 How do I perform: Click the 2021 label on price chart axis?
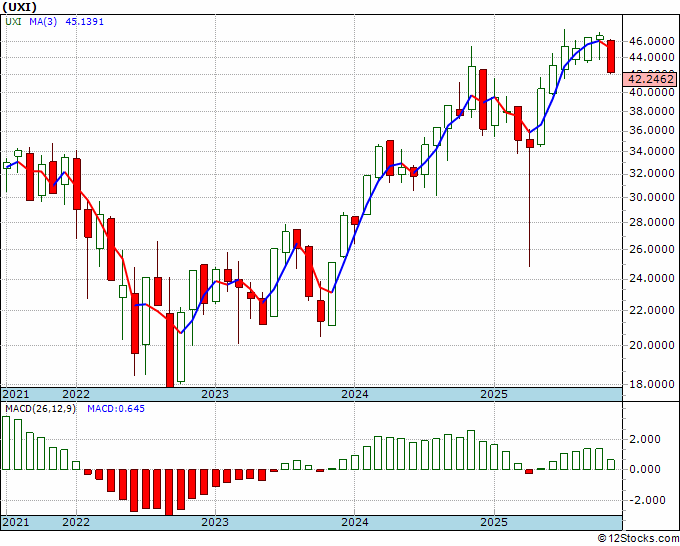point(16,394)
